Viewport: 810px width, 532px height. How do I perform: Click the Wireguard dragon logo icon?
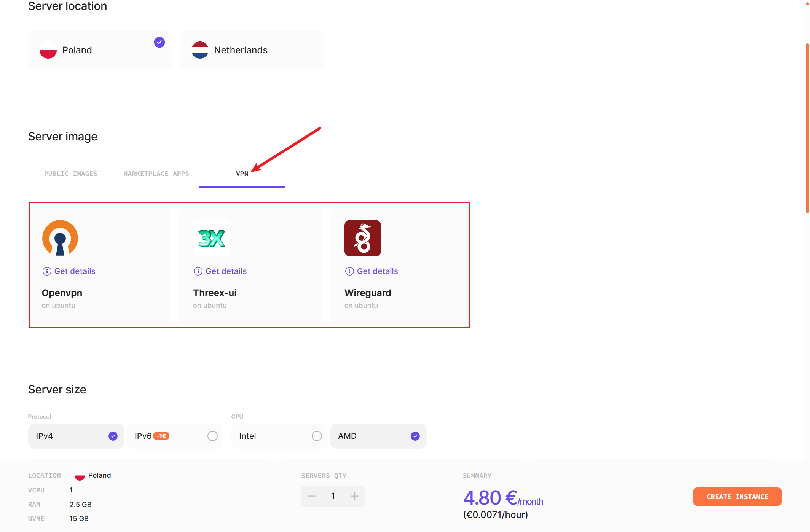362,238
